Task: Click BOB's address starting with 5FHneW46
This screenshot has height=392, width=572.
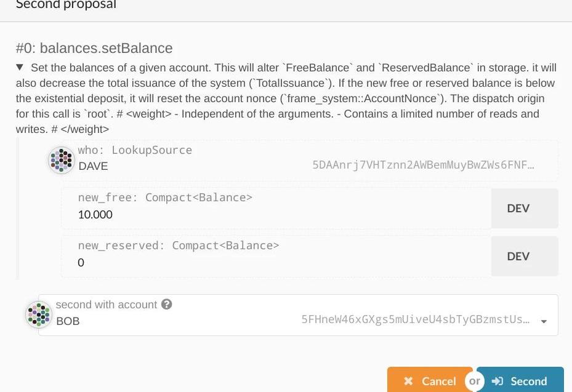Action: (415, 319)
